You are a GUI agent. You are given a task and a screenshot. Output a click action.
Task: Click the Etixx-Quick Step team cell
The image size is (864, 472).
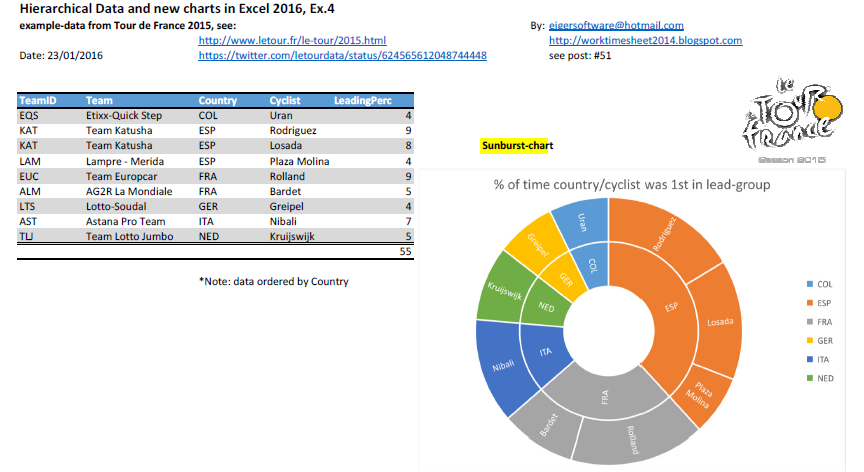point(124,116)
